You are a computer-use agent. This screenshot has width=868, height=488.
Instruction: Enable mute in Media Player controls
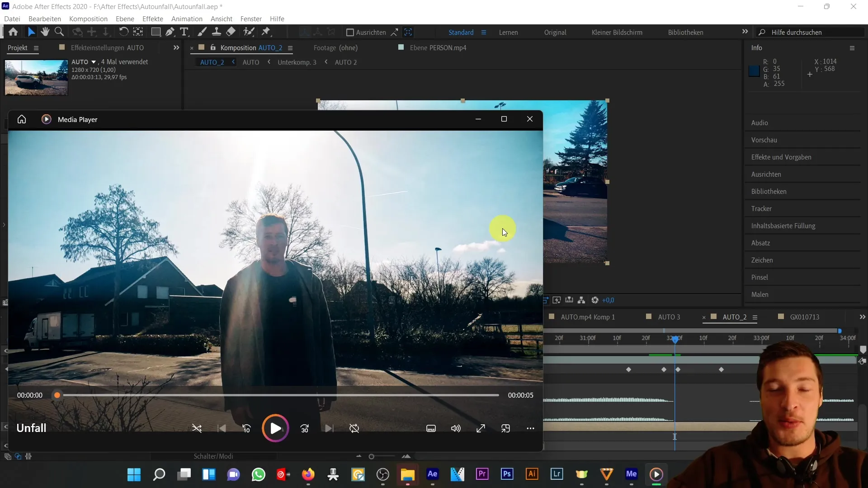(455, 428)
